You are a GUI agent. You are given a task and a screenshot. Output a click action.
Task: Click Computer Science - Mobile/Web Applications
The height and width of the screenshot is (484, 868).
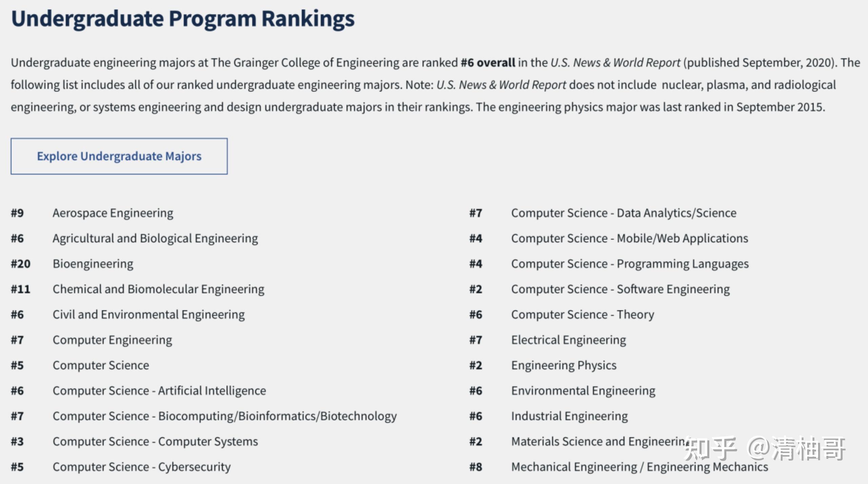629,239
